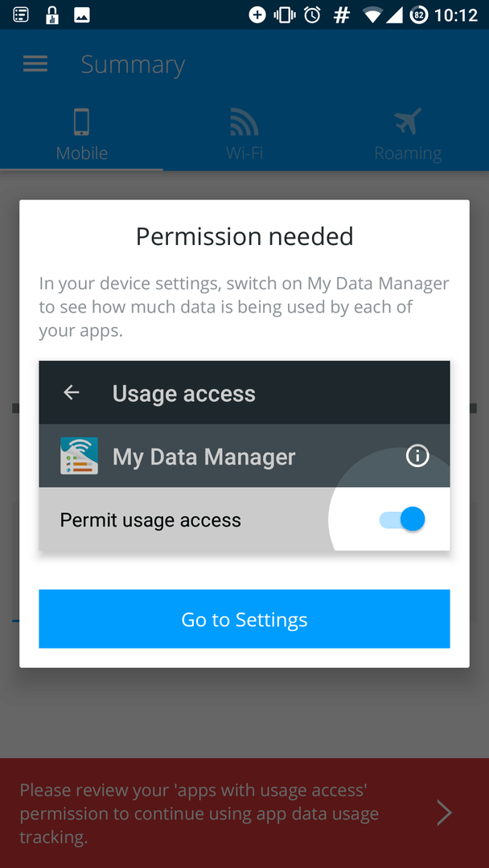Image resolution: width=489 pixels, height=868 pixels.
Task: Tap the Wi-Fi status bar indicator
Action: tap(371, 14)
